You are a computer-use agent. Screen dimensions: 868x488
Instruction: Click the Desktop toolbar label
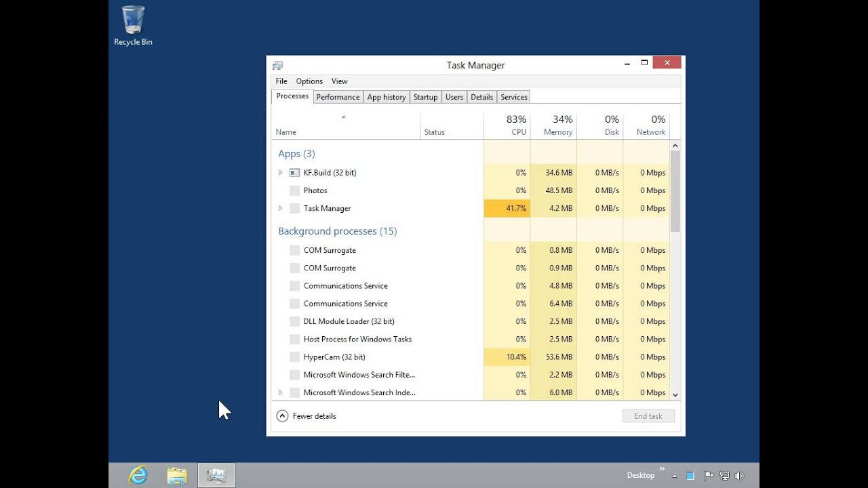tap(641, 476)
